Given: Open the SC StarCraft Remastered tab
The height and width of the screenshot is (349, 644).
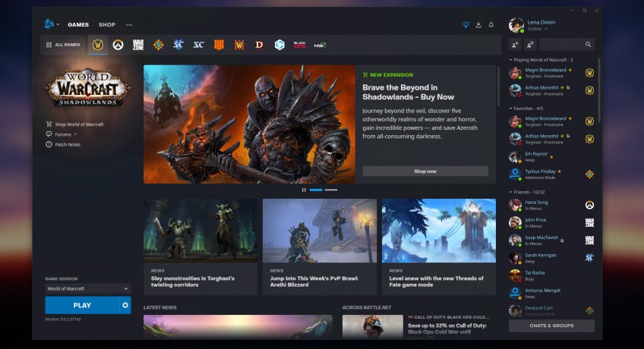Looking at the screenshot, I should [x=199, y=45].
